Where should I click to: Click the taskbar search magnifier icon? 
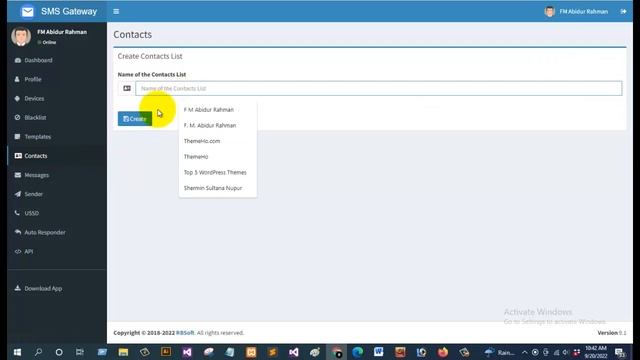(x=38, y=352)
